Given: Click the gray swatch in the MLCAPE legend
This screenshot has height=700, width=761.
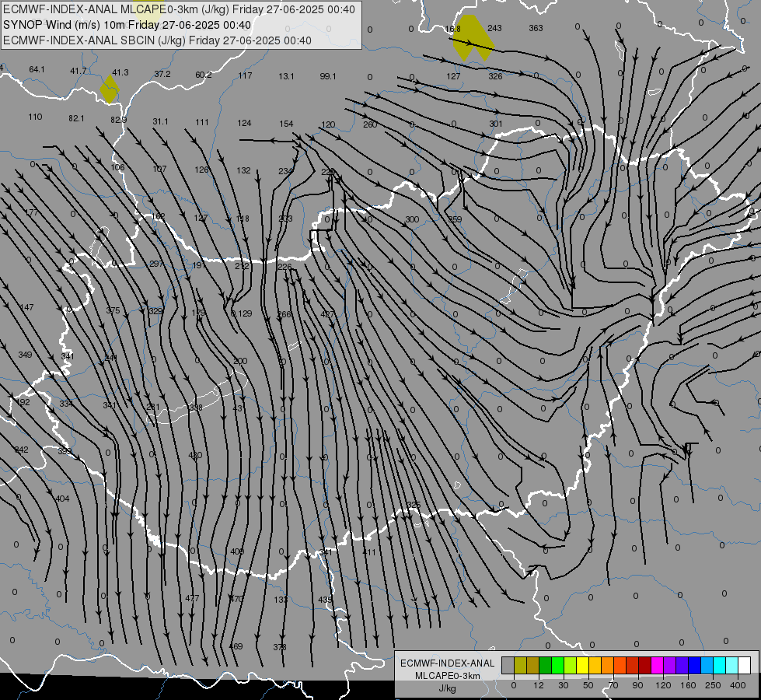Looking at the screenshot, I should click(x=508, y=666).
